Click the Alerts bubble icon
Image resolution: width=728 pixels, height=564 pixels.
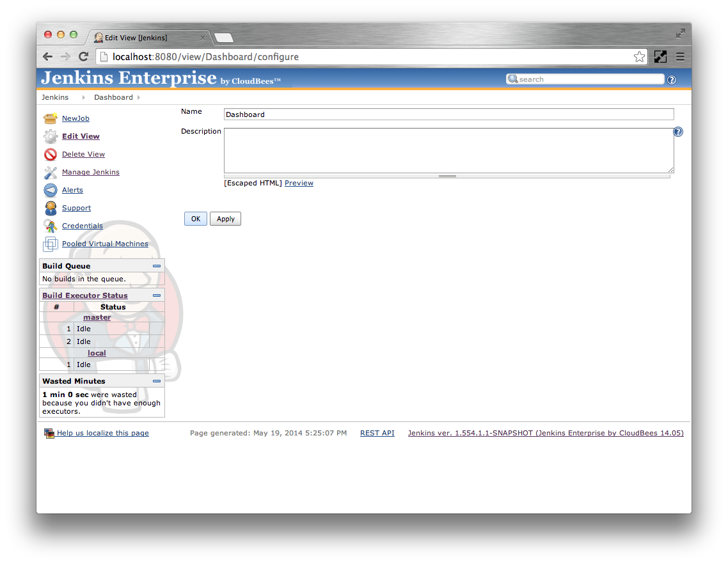pyautogui.click(x=50, y=191)
